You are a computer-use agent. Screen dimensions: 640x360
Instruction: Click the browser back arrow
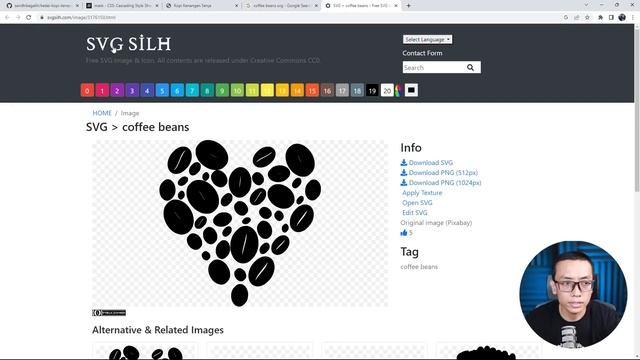[7, 18]
